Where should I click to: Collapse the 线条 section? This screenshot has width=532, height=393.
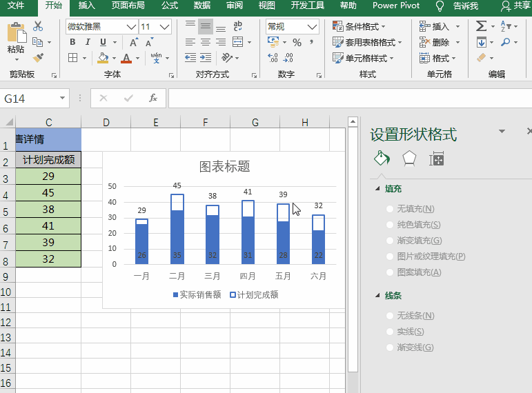(377, 295)
